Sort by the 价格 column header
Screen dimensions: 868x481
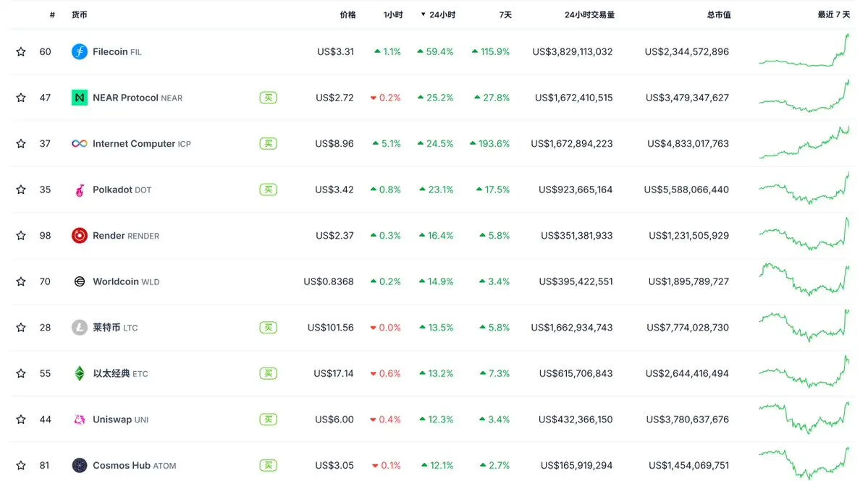(347, 14)
